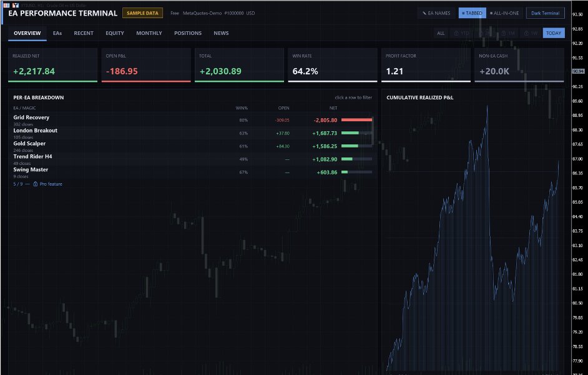
Task: Switch layout to ALL-IN-ONE mode
Action: point(504,13)
